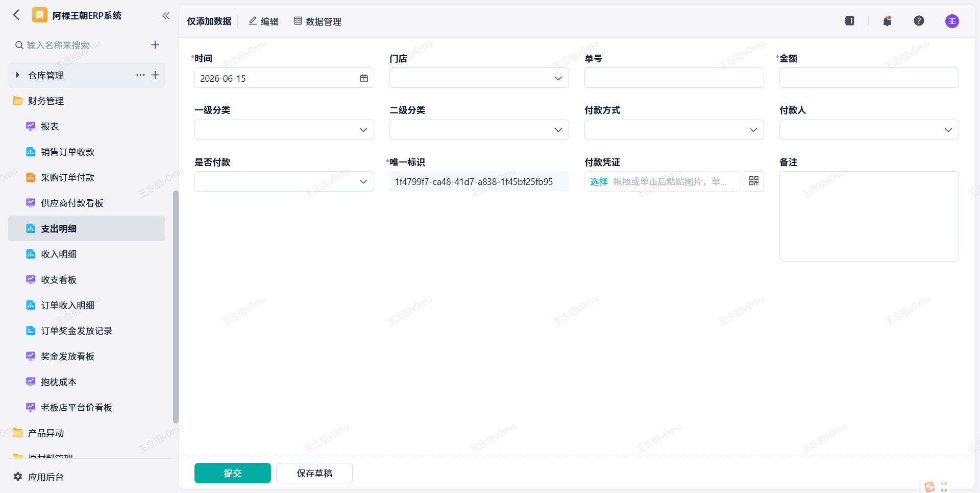
Task: Click the plus icon on 仓库管理 row
Action: point(155,75)
